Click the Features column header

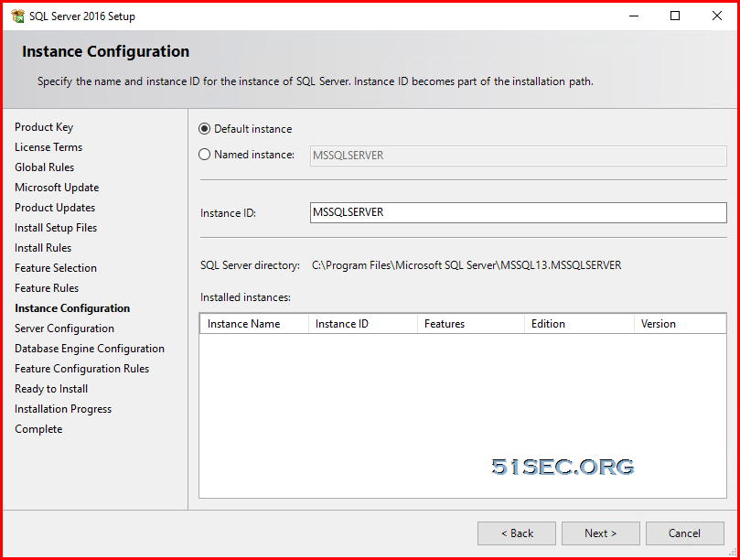coord(471,324)
